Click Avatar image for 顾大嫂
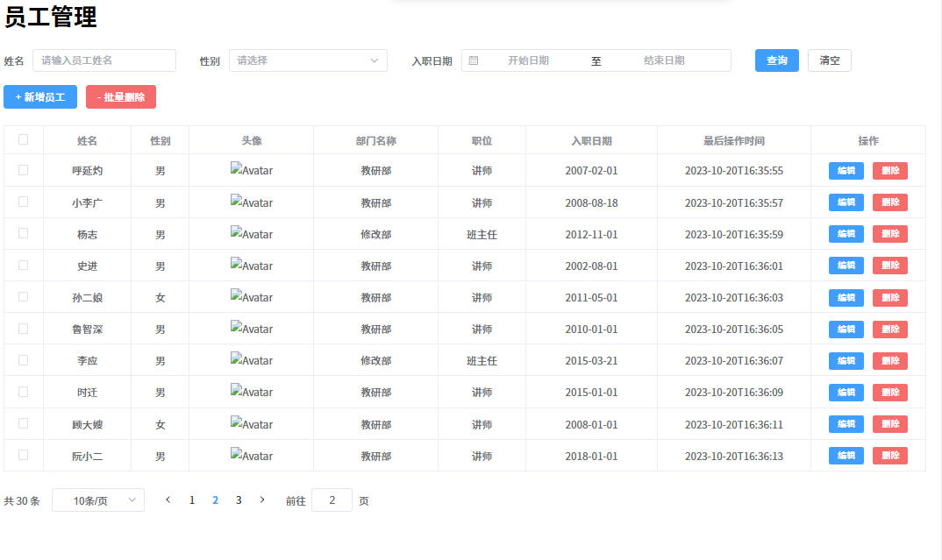Screen dimensions: 942x560 click(x=252, y=424)
